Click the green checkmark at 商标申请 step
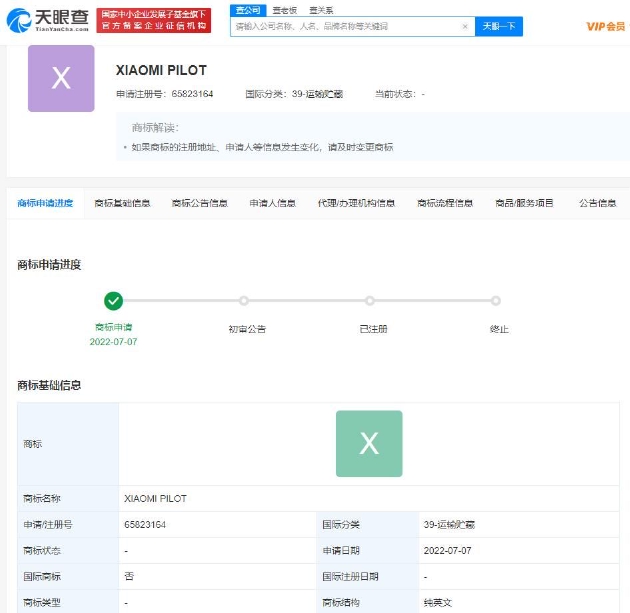Screen dimensions: 630x613 [x=114, y=300]
